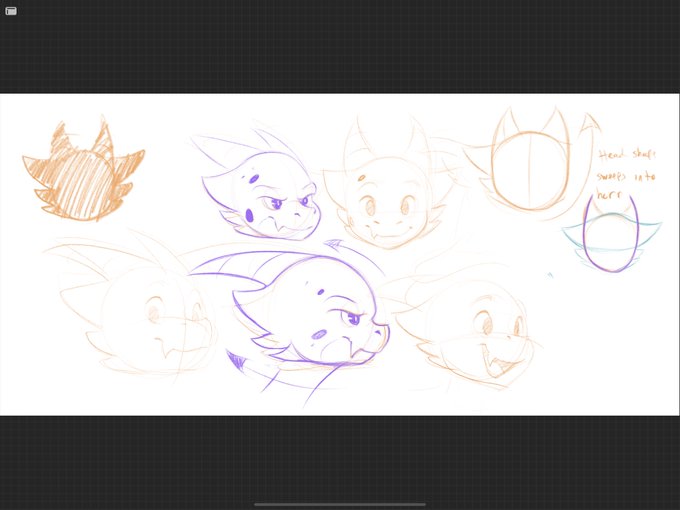Image resolution: width=680 pixels, height=510 pixels.
Task: Tap the handwritten 'sweeps into' note
Action: [x=625, y=177]
